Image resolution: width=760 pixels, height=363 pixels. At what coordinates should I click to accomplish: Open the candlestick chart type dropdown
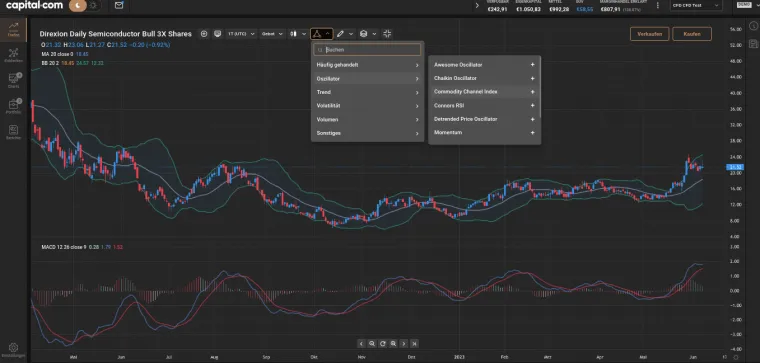pyautogui.click(x=298, y=34)
